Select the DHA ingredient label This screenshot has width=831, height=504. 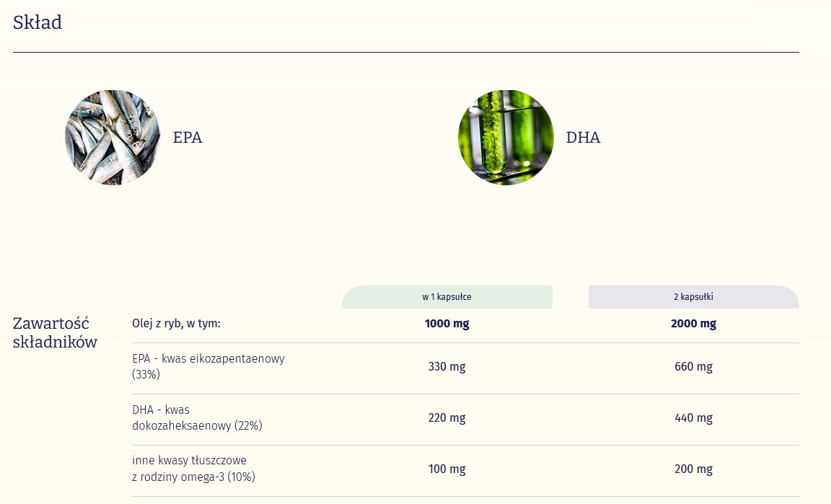click(x=583, y=138)
